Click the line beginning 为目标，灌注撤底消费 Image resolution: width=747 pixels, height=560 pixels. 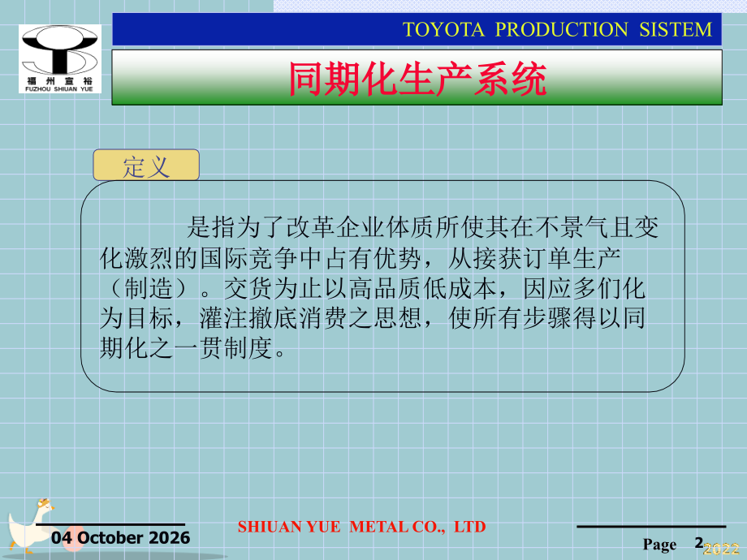pos(373,318)
